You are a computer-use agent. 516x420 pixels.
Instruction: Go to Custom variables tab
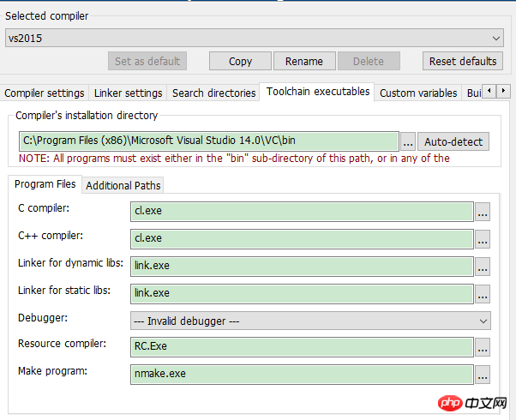pyautogui.click(x=417, y=93)
